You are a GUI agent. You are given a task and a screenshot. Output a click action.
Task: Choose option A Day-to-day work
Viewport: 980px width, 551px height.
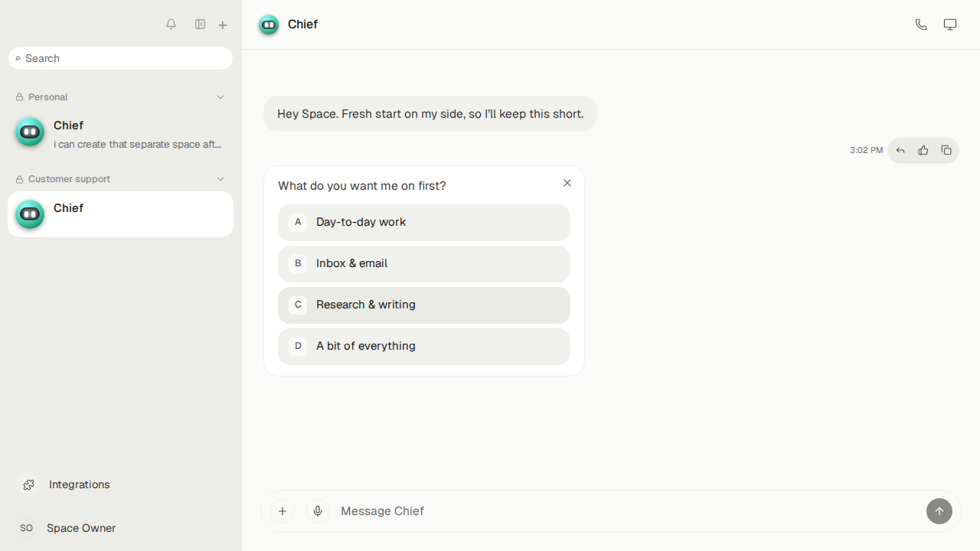(424, 223)
